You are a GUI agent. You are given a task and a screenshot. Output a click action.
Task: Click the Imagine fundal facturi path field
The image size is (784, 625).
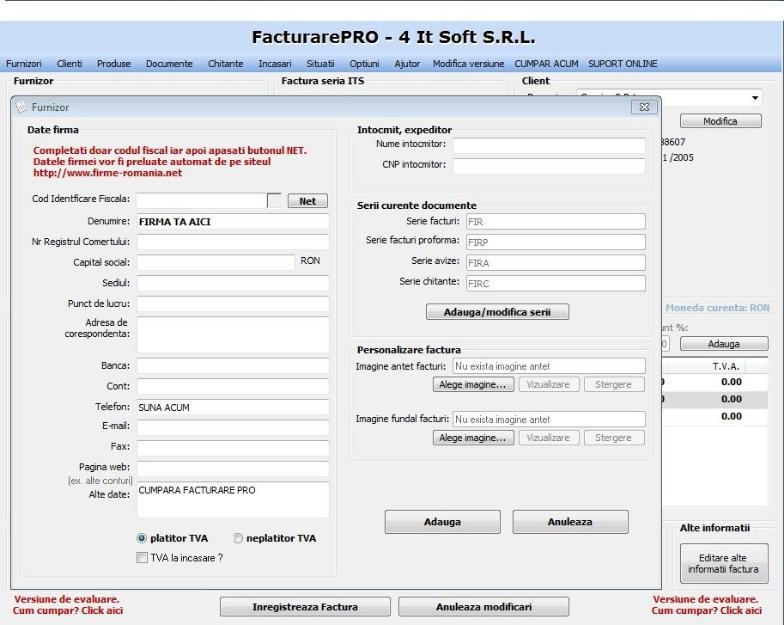click(548, 419)
